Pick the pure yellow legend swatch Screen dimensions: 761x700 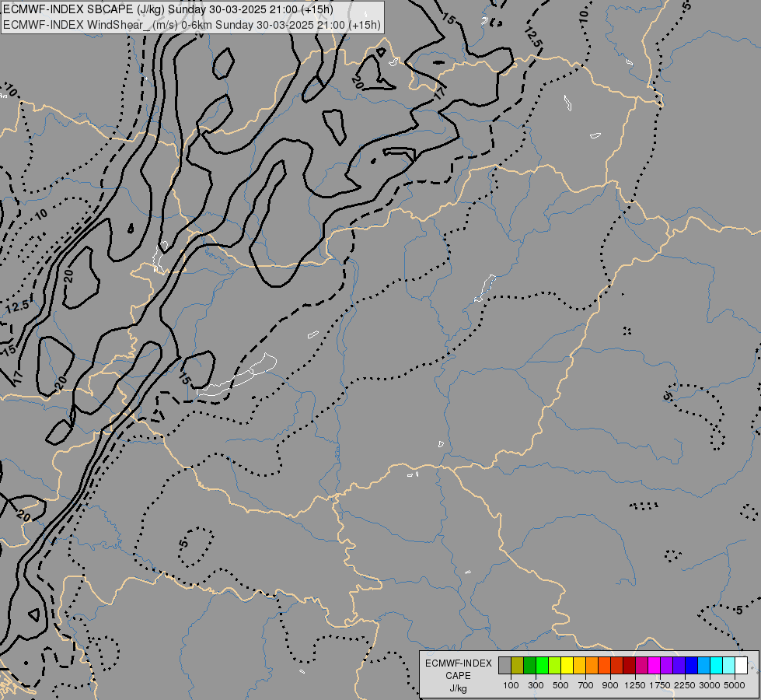tap(567, 665)
